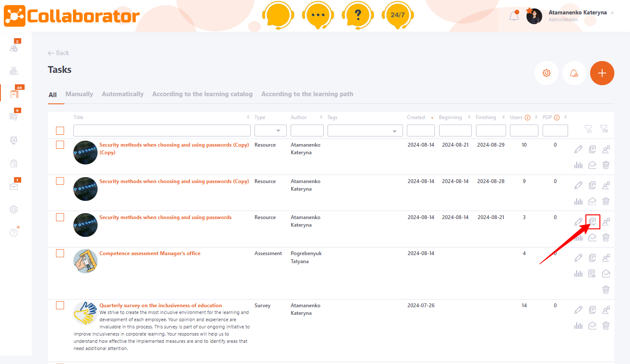Viewport: 630px width, 364px height.
Task: Edit the "Security methods when choosing and using passwords" task
Action: pos(578,221)
